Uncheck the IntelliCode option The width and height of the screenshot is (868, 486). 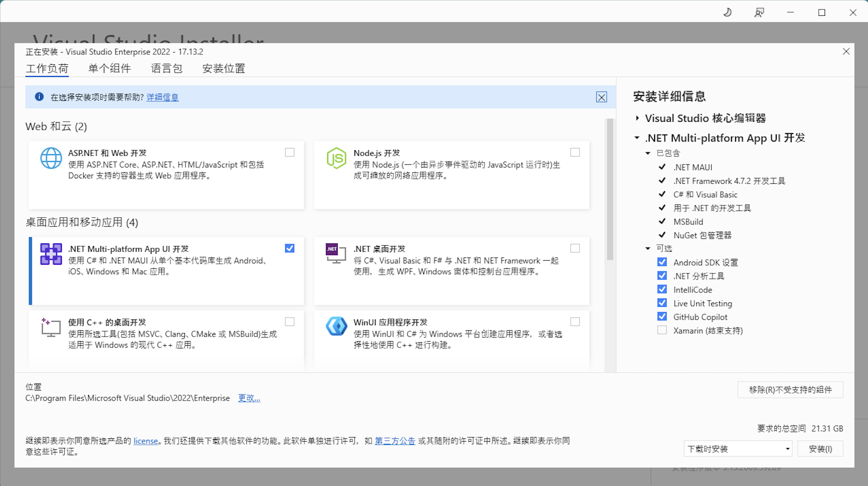[662, 289]
